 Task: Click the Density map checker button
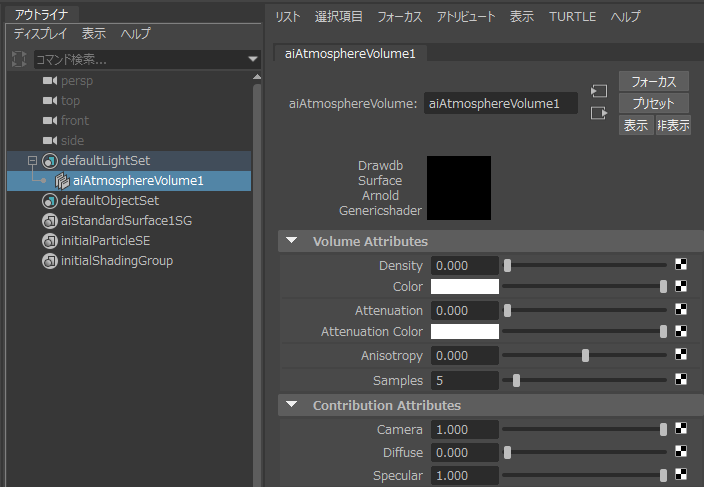681,264
